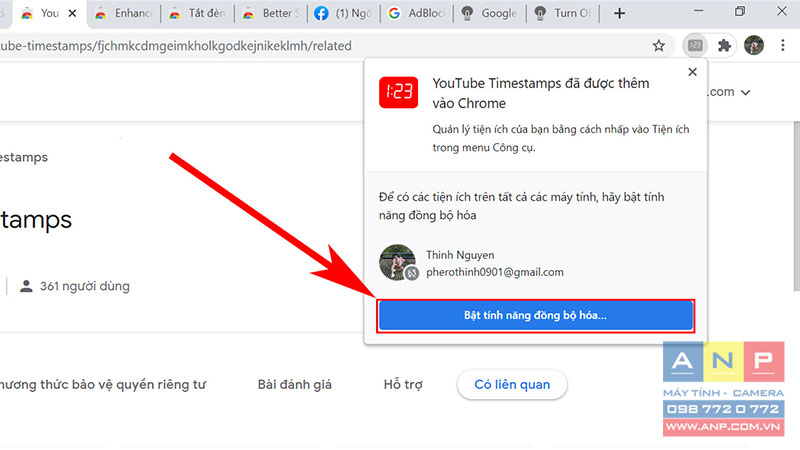
Task: Click the pherothinh0901@gmail.com email text
Action: [495, 272]
